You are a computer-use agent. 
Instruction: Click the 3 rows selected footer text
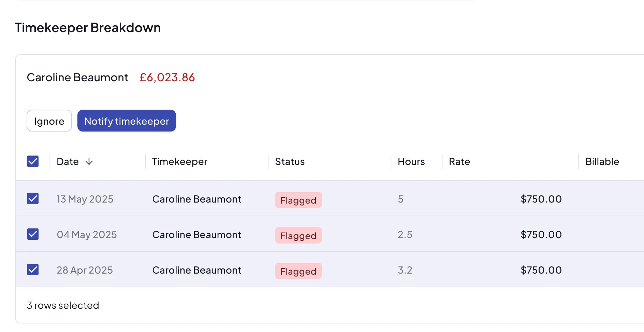point(63,305)
